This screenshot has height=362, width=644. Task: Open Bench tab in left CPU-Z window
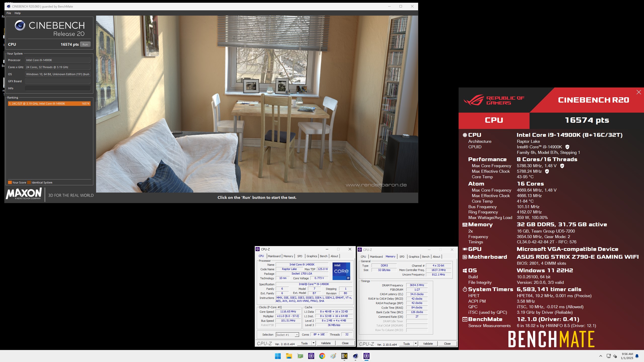coord(324,256)
